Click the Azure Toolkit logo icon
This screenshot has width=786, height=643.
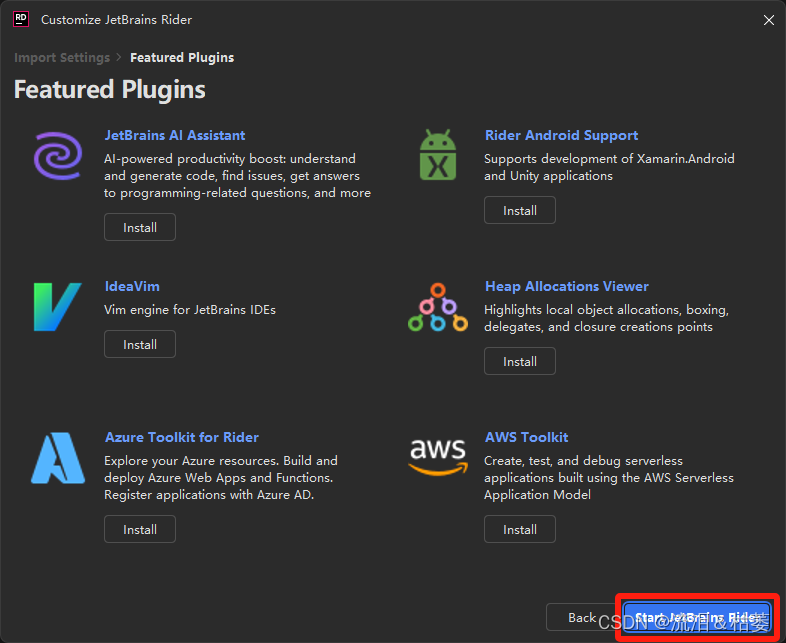(58, 458)
